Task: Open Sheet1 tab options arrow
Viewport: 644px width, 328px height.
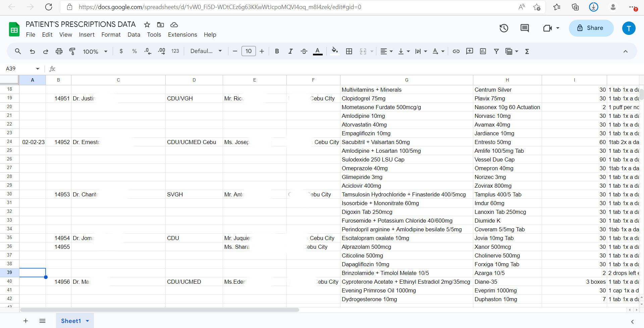Action: click(x=88, y=321)
